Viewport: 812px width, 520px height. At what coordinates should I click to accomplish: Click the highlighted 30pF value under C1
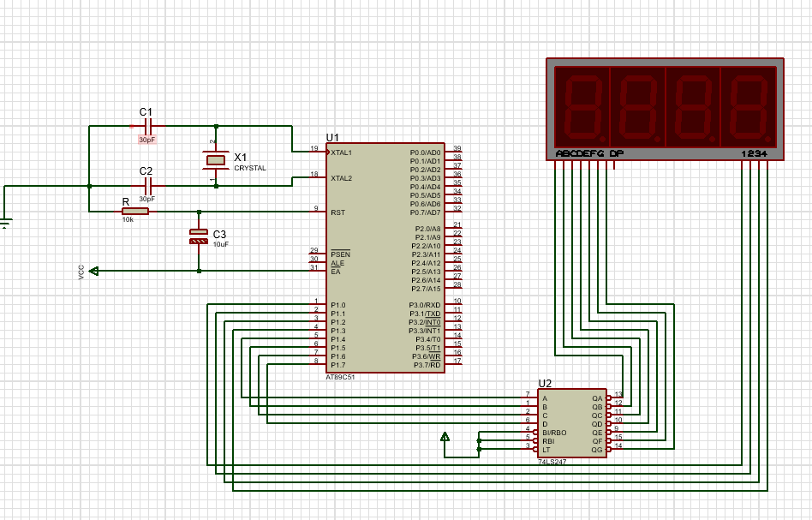click(x=146, y=140)
